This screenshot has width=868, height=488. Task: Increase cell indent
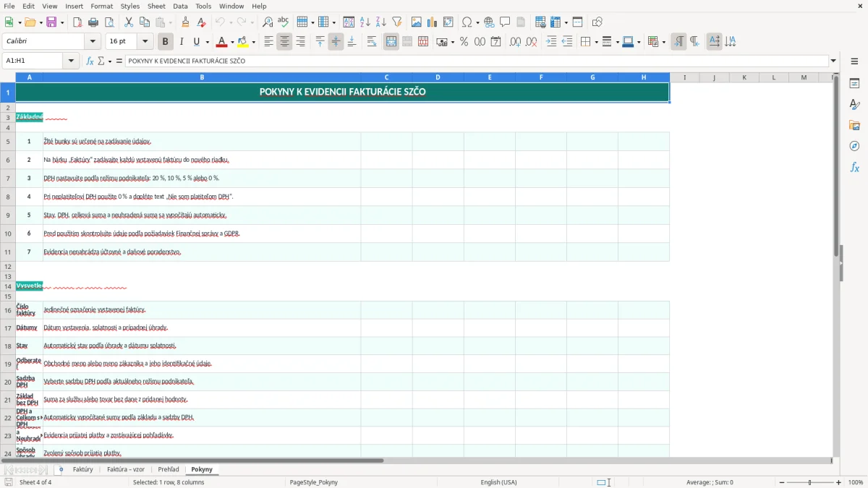(551, 42)
